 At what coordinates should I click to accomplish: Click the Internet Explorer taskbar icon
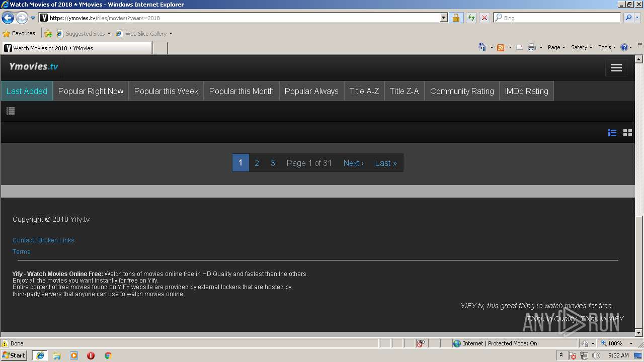[x=40, y=355]
